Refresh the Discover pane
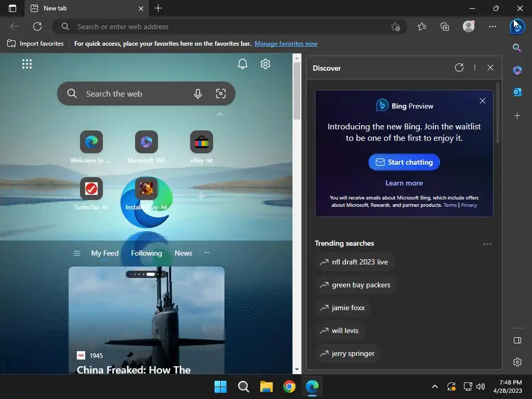 [459, 68]
